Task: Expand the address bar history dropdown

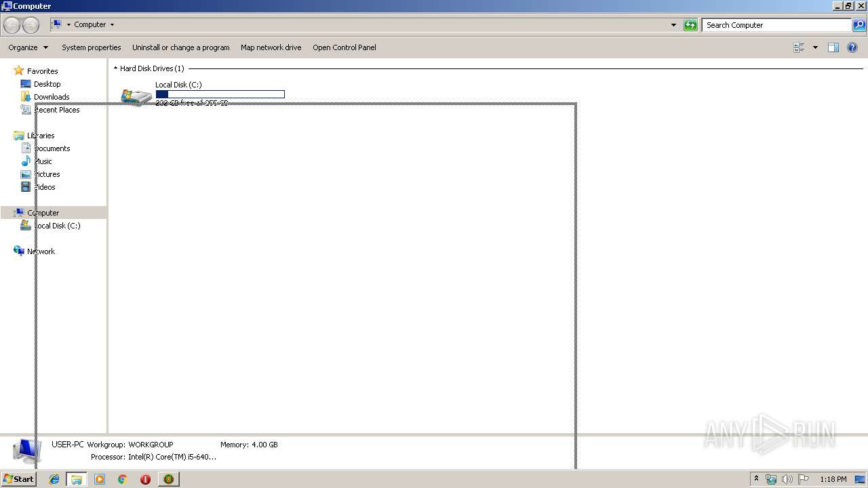Action: click(x=673, y=25)
